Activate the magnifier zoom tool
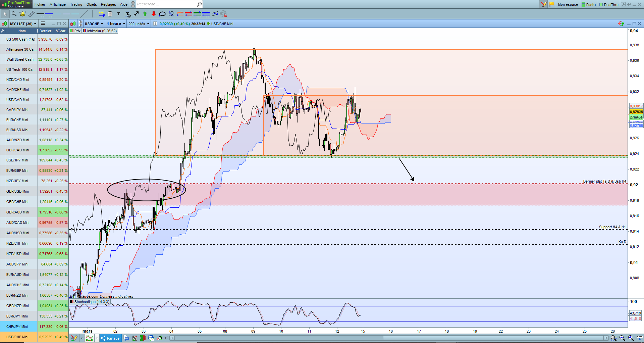Image resolution: width=644 pixels, height=343 pixels. tap(14, 14)
